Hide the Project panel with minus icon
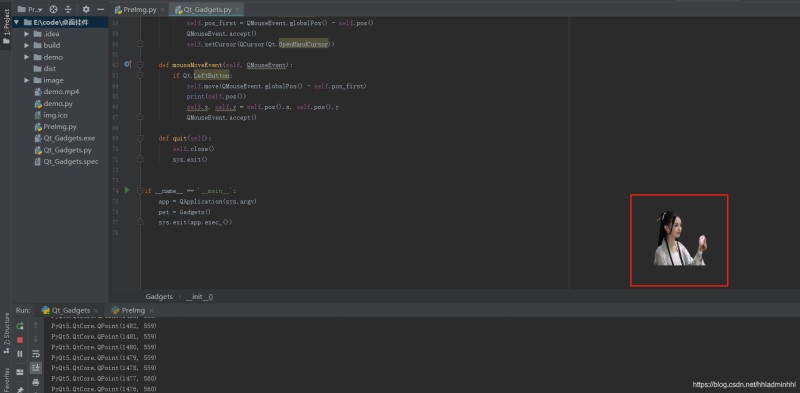The width and height of the screenshot is (800, 393). [101, 9]
